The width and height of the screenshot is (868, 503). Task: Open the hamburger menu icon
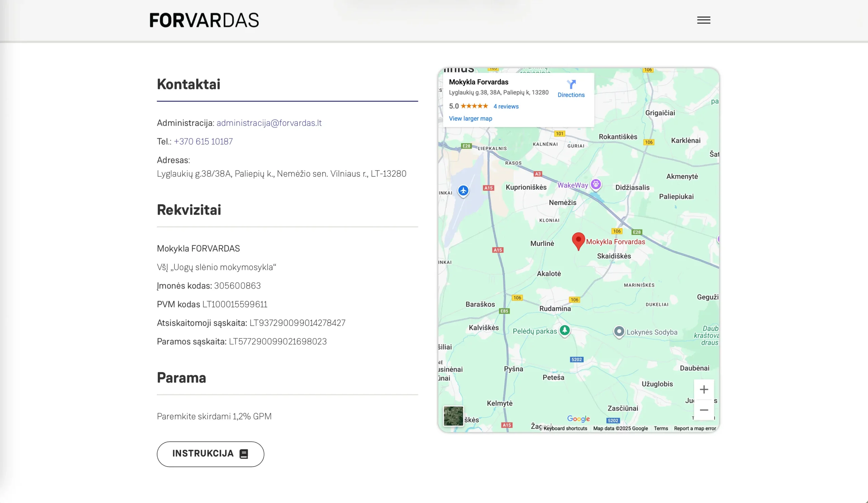pyautogui.click(x=703, y=20)
